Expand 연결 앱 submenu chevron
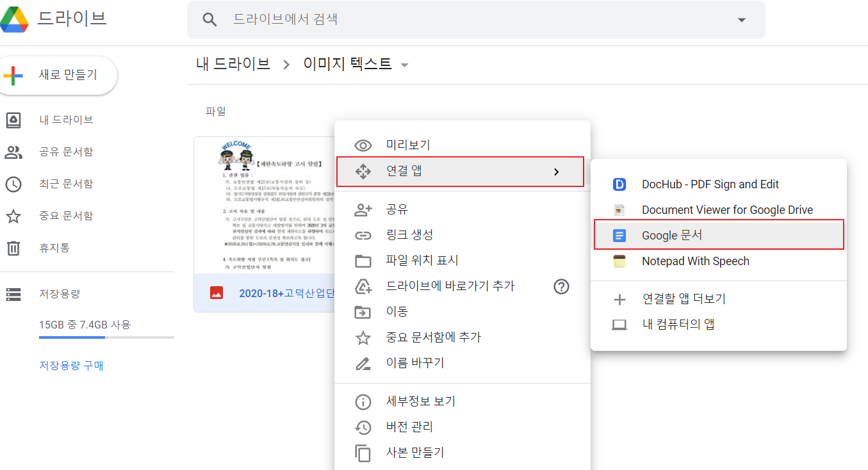Image resolution: width=868 pixels, height=470 pixels. [x=556, y=172]
